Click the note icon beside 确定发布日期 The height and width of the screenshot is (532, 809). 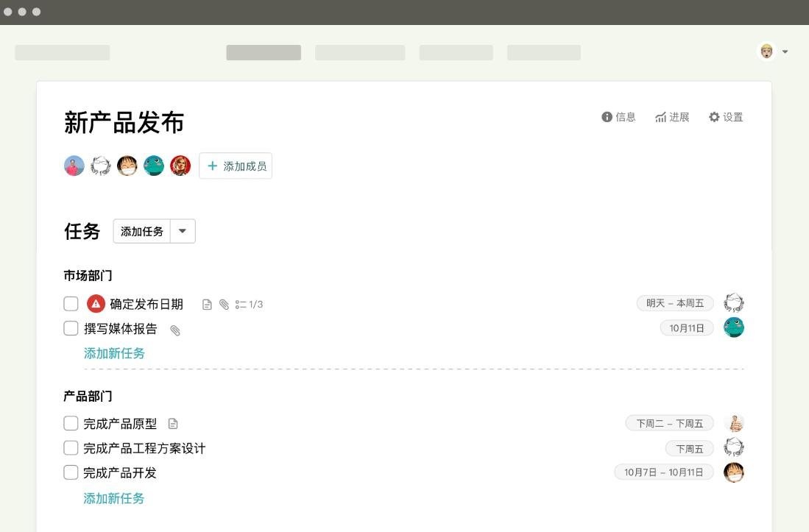208,305
